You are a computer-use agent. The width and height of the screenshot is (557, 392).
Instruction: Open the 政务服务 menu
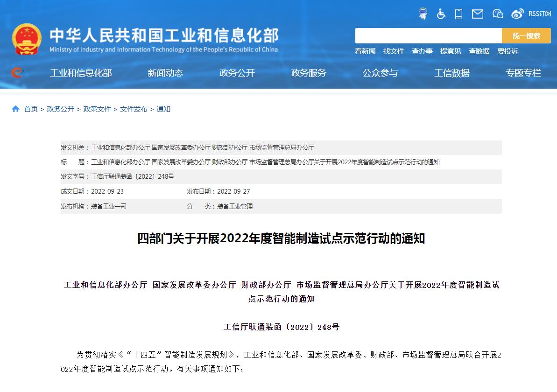click(308, 73)
